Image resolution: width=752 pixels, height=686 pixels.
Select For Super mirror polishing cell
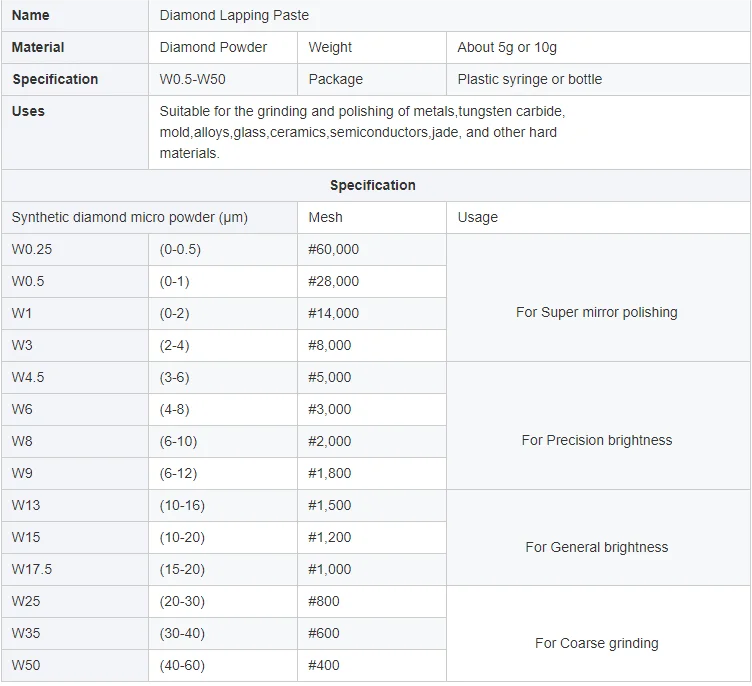click(x=596, y=312)
